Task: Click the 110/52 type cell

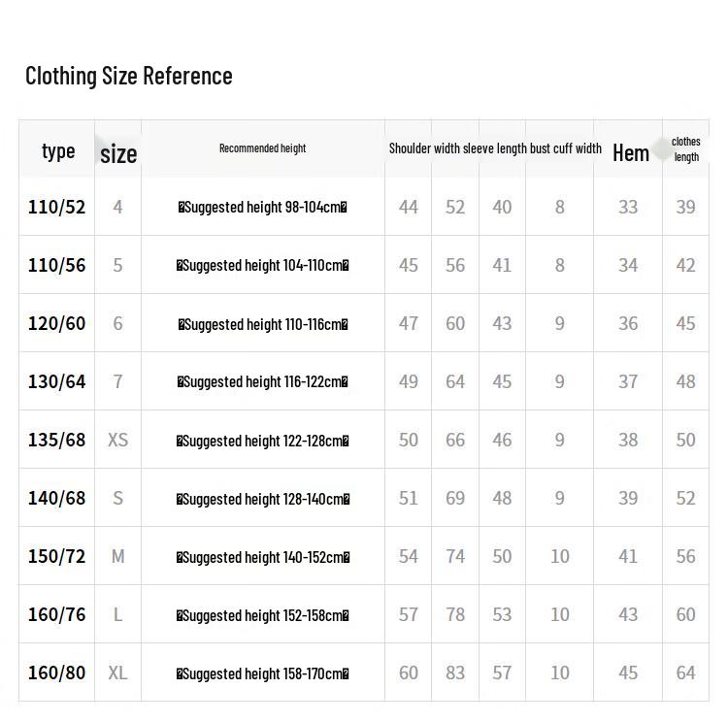Action: point(57,207)
